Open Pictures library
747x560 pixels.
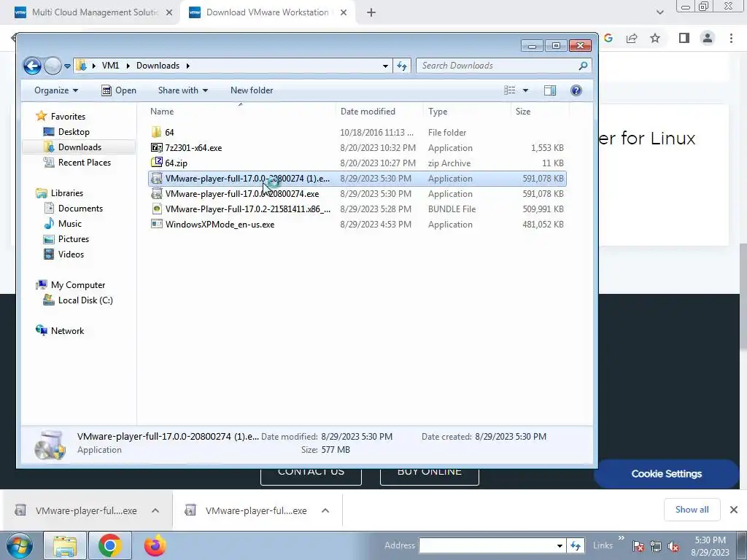(74, 238)
